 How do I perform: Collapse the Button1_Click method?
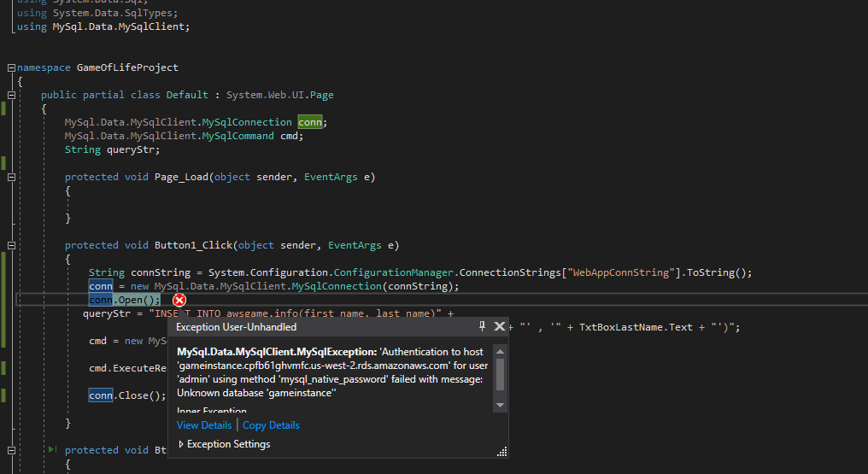click(10, 245)
